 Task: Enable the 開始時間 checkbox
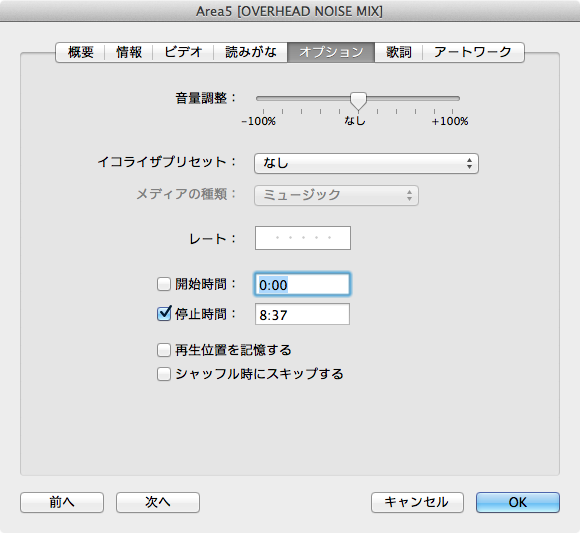tap(163, 284)
